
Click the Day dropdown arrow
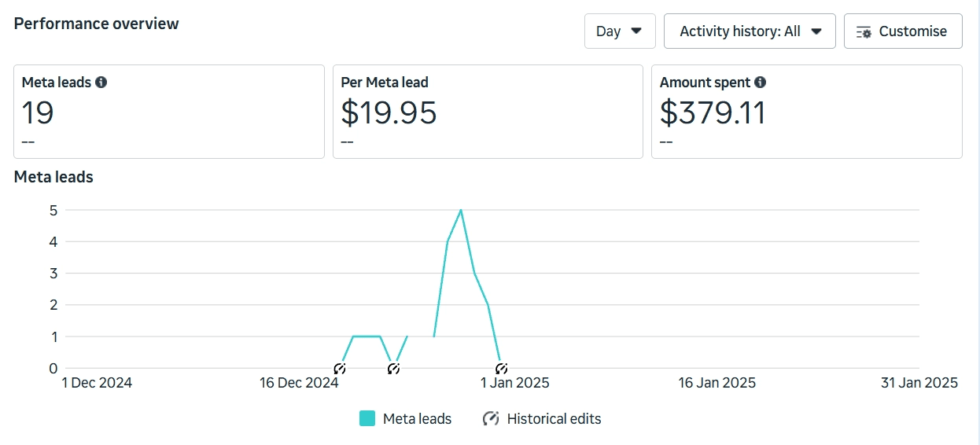[637, 31]
